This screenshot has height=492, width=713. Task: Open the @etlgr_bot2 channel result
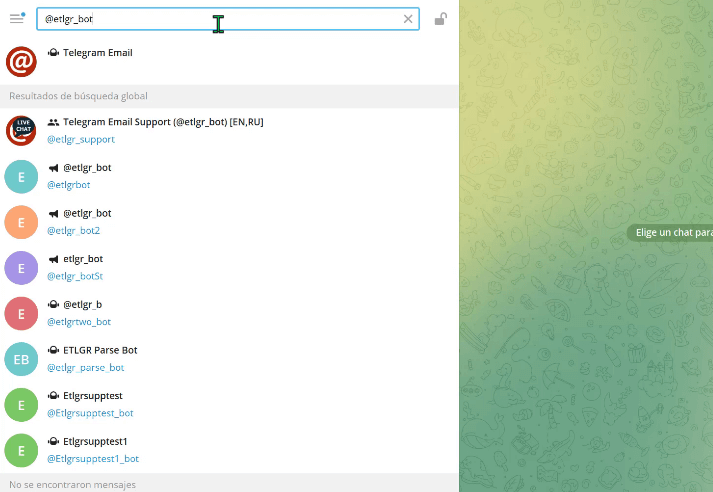click(x=229, y=222)
